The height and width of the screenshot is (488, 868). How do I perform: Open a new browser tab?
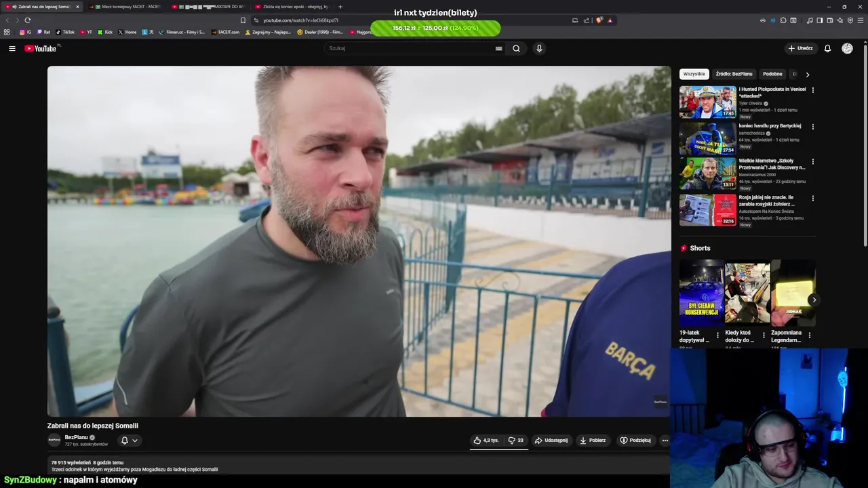[x=340, y=7]
